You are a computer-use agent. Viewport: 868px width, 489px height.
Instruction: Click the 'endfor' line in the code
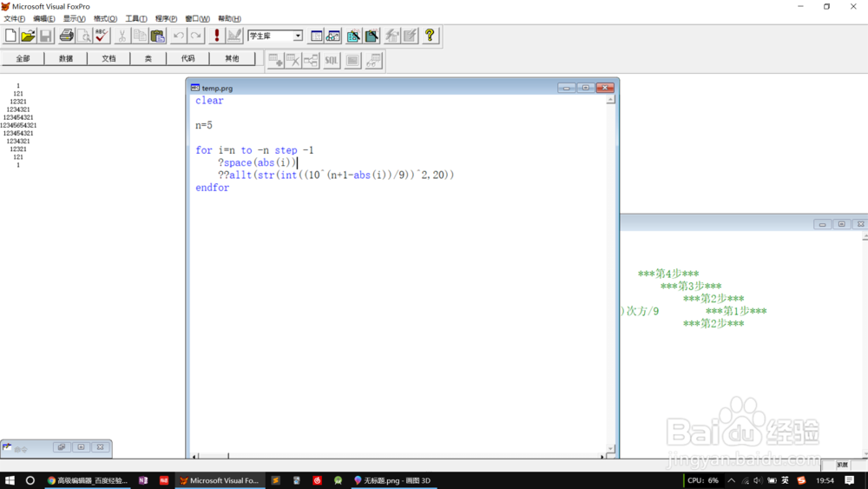pyautogui.click(x=212, y=188)
